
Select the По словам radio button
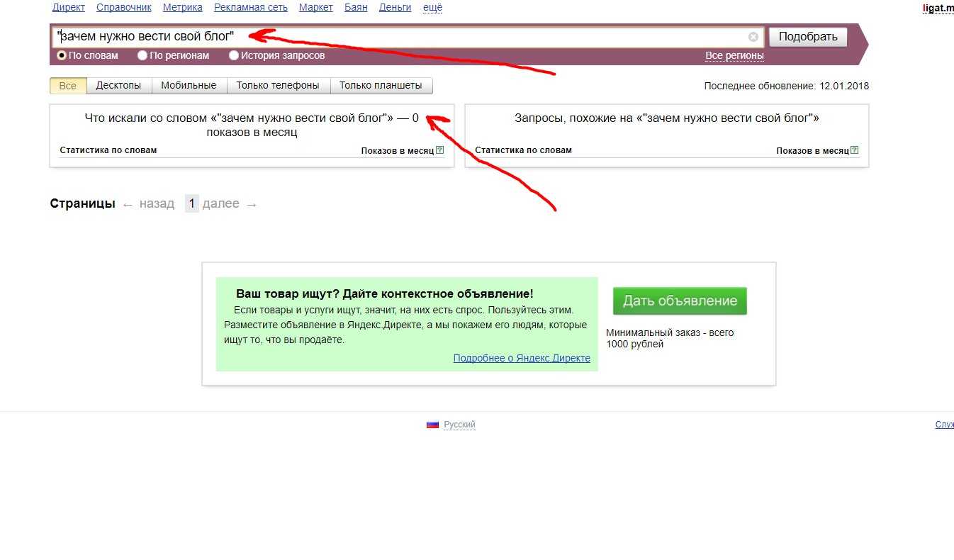point(62,55)
